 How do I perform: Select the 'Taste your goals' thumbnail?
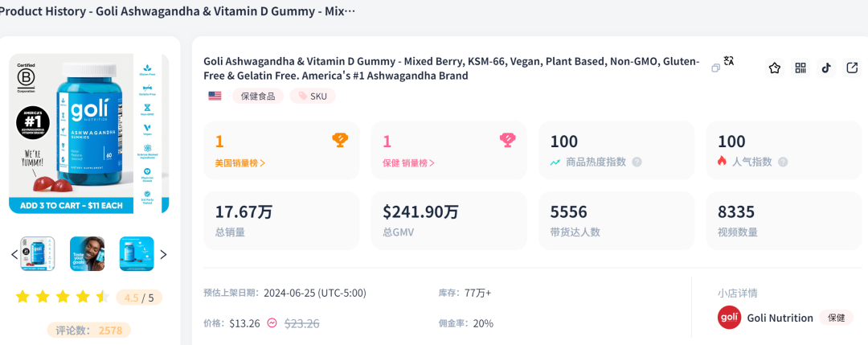pos(87,254)
